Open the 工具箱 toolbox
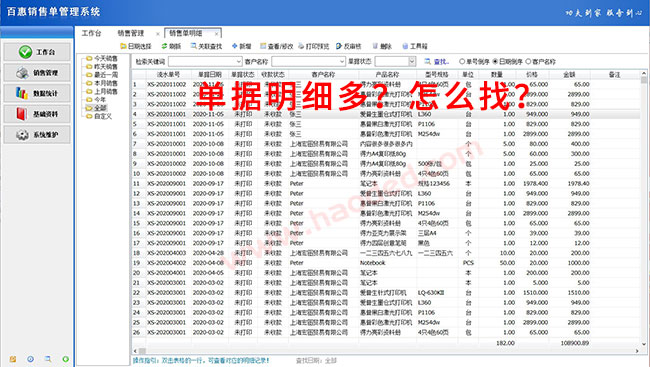This screenshot has width=650, height=367. [x=415, y=46]
